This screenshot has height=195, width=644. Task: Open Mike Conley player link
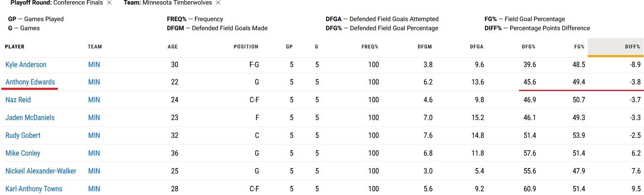click(23, 153)
